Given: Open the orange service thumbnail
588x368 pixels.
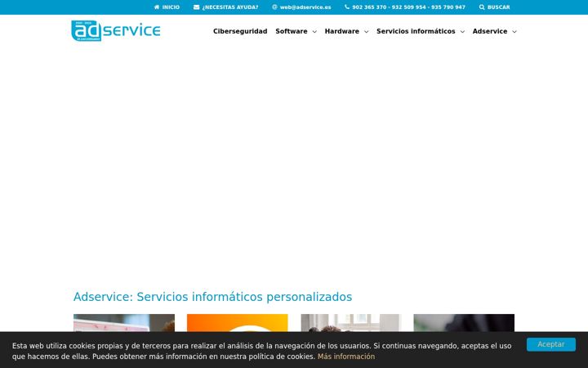Looking at the screenshot, I should (x=238, y=323).
